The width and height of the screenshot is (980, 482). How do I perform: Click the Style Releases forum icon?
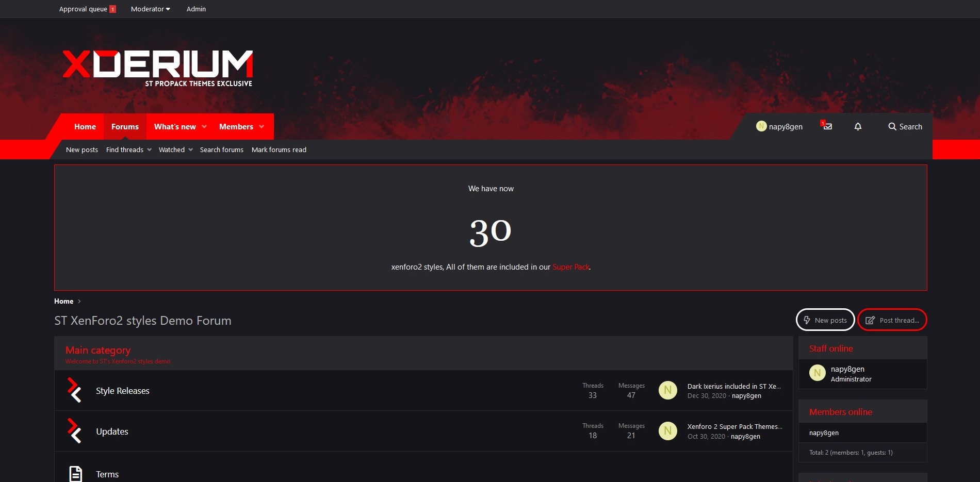[x=75, y=390]
